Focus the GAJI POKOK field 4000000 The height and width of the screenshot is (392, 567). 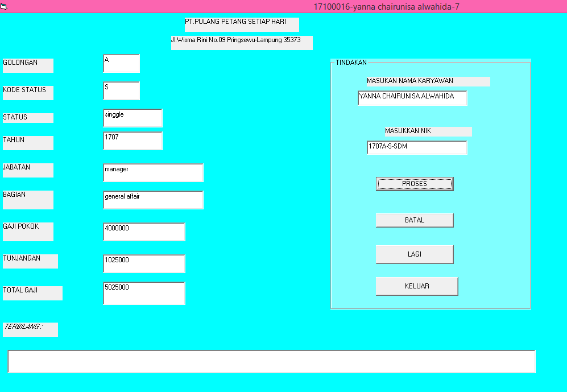click(x=144, y=232)
